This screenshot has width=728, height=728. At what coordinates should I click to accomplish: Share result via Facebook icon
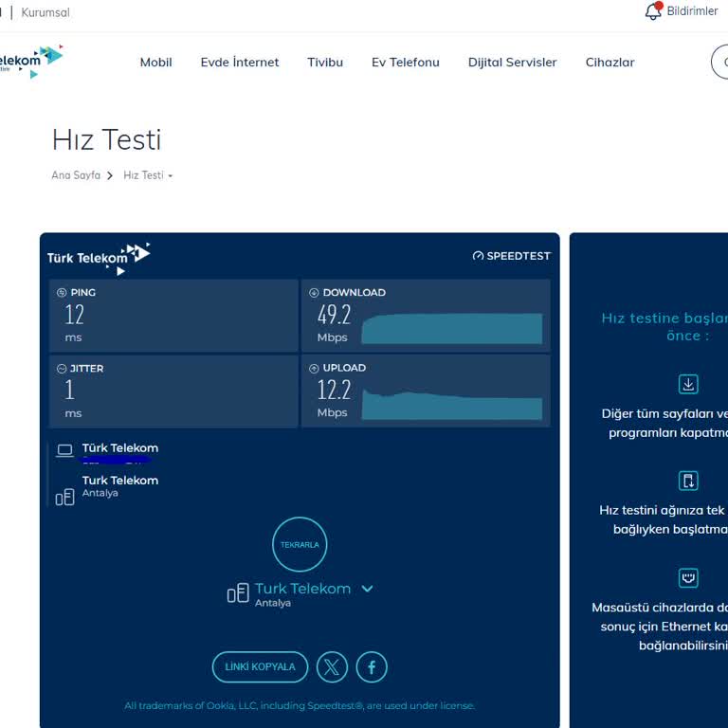[372, 666]
